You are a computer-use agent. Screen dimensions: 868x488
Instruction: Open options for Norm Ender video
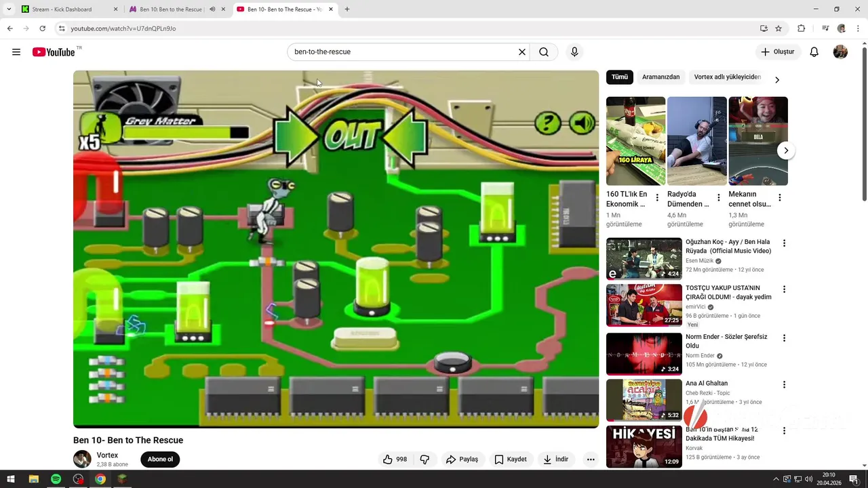[x=784, y=338]
